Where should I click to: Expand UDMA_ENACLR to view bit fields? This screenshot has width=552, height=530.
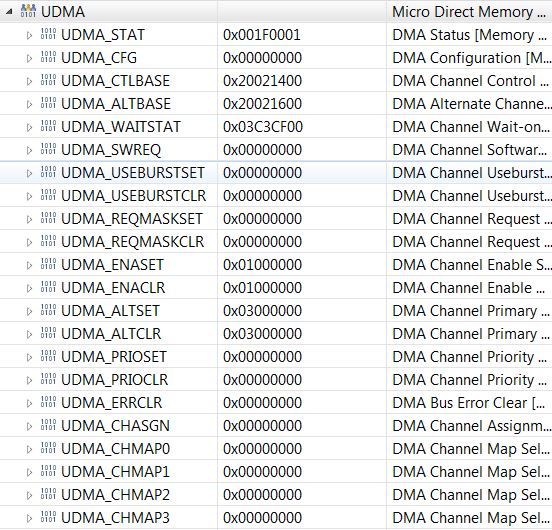click(29, 288)
